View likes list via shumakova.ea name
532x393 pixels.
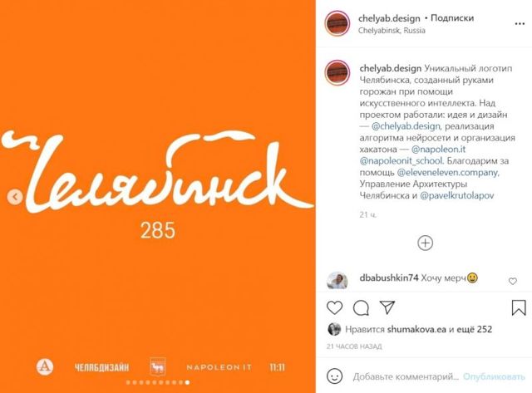[x=416, y=329]
